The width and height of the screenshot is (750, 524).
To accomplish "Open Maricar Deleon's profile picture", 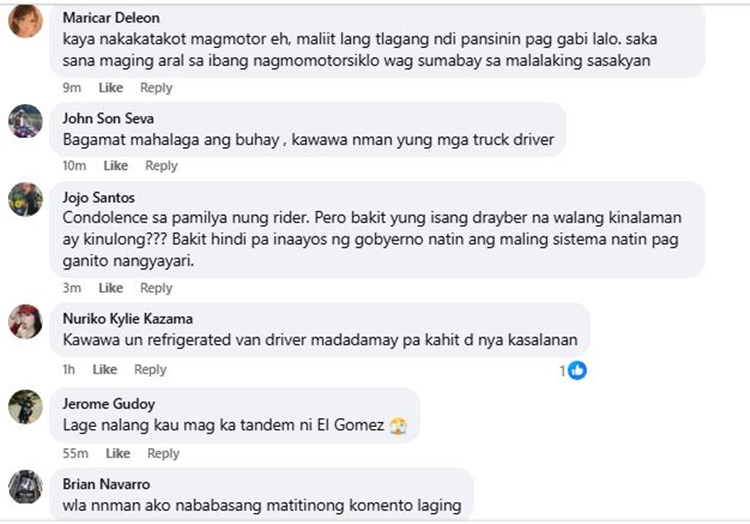I will click(25, 21).
